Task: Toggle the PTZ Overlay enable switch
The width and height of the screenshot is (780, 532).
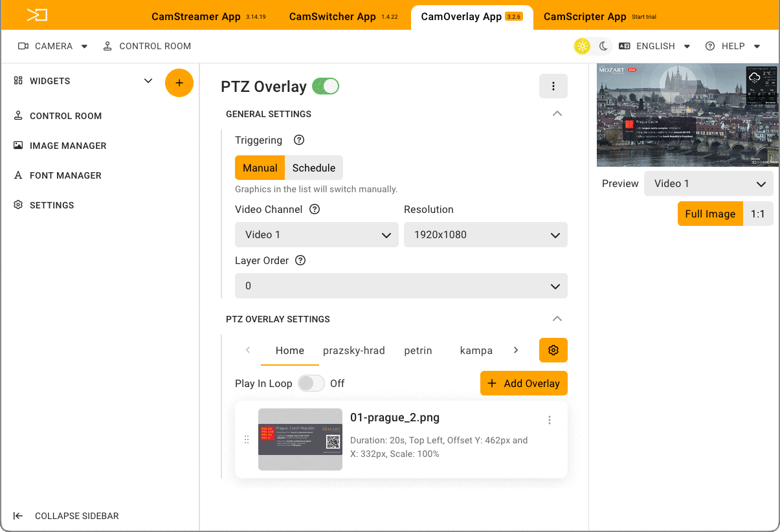Action: coord(326,86)
